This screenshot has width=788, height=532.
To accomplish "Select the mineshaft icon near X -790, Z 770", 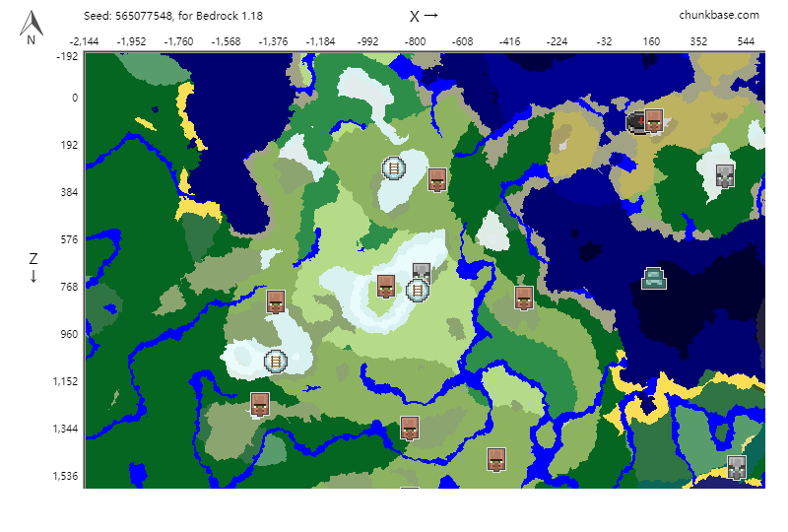I will click(417, 290).
